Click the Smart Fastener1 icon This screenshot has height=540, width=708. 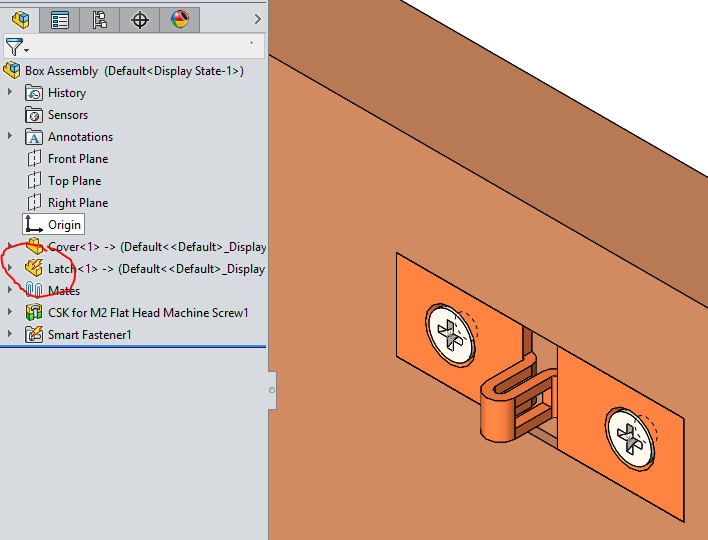click(34, 335)
